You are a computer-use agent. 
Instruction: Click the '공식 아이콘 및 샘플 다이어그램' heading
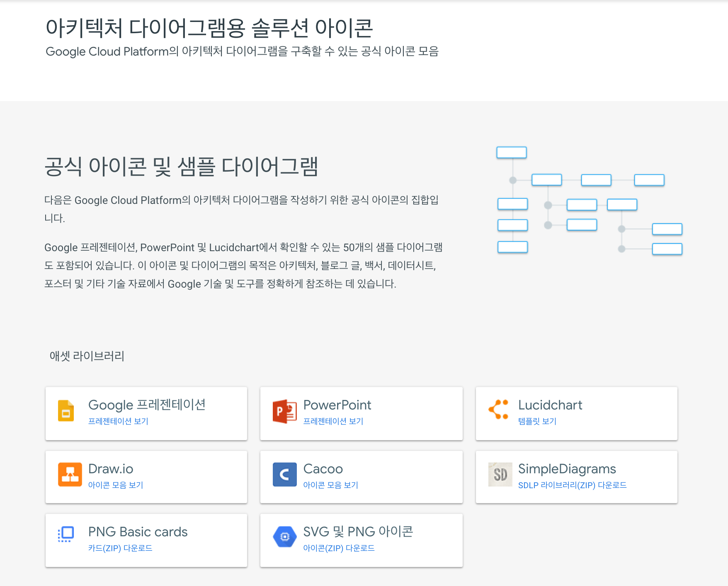[x=181, y=167]
